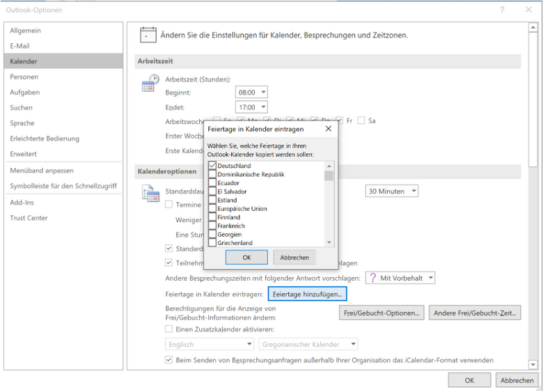Open Menüband anpassen settings

[x=63, y=171]
